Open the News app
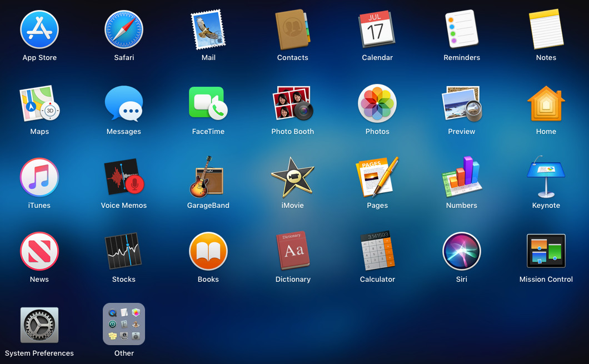This screenshot has width=589, height=364. coord(39,251)
